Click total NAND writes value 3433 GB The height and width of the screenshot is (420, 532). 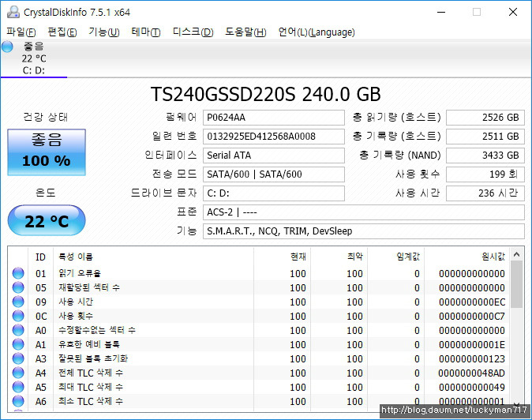(x=485, y=156)
